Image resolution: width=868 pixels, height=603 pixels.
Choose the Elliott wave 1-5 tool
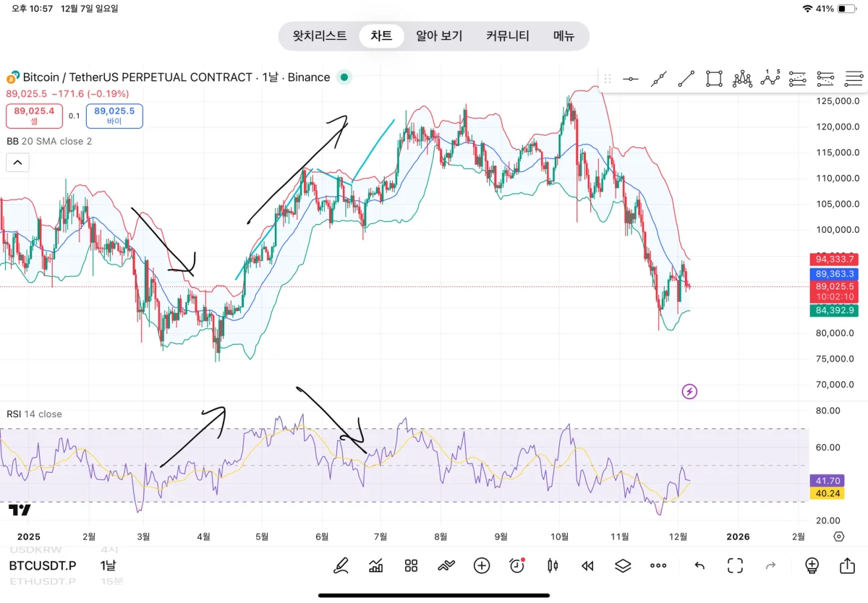tap(770, 78)
